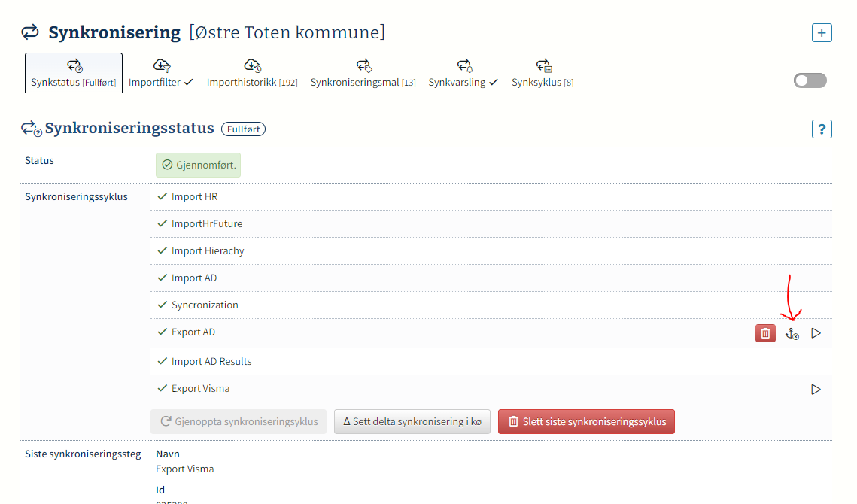Run the Export Visma step play icon

[x=816, y=390]
